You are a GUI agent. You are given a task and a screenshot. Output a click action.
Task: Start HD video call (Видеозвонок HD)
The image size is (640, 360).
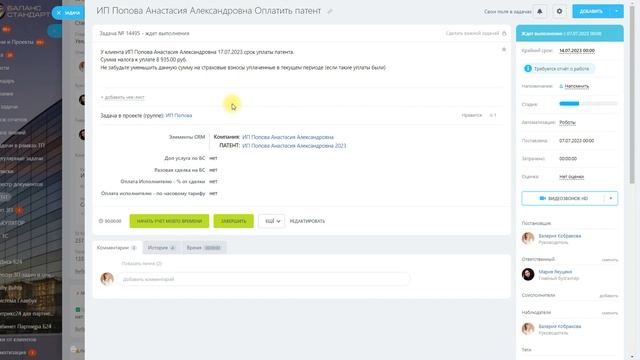[x=563, y=198]
